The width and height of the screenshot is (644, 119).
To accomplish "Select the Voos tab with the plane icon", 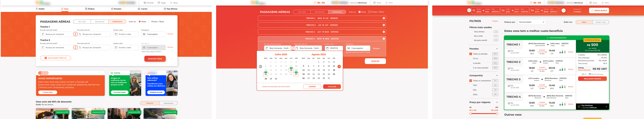I will click(x=65, y=9).
